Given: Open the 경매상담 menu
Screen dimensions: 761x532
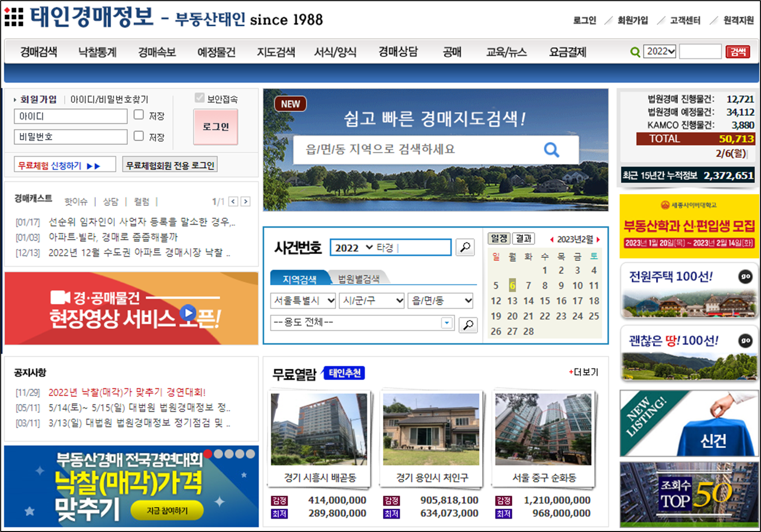Looking at the screenshot, I should pos(398,52).
